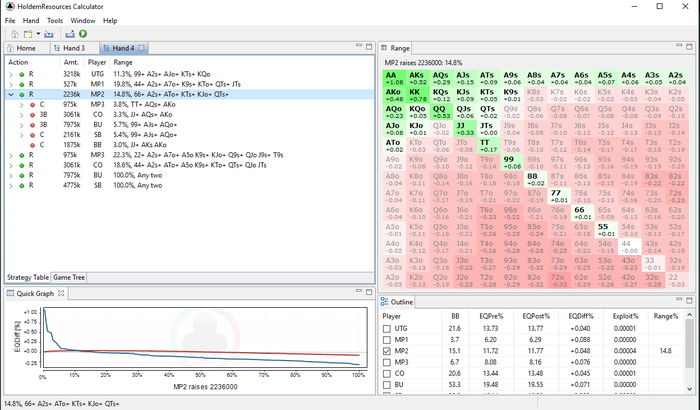Switch to the Game Tree tab
The image size is (700, 410).
coord(69,277)
